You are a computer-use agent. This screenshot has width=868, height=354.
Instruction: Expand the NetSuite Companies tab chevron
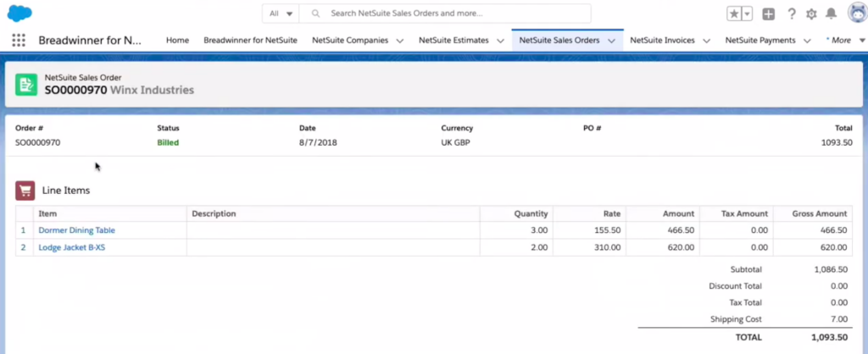(x=400, y=41)
